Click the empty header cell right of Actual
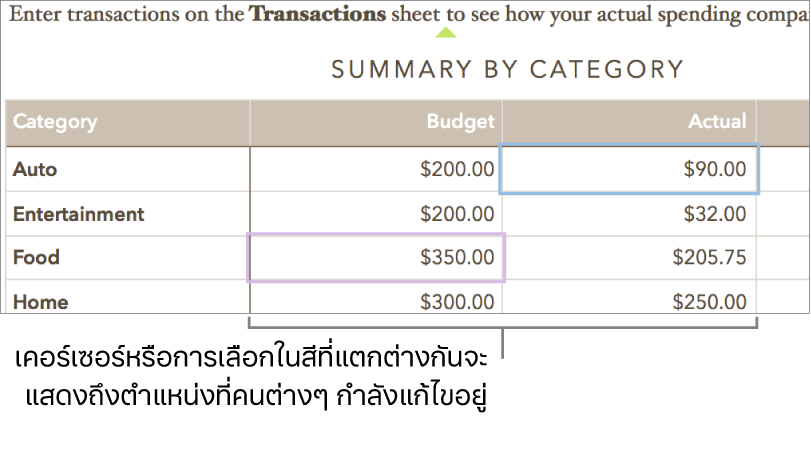Image resolution: width=811 pixels, height=476 pixels. (x=783, y=123)
